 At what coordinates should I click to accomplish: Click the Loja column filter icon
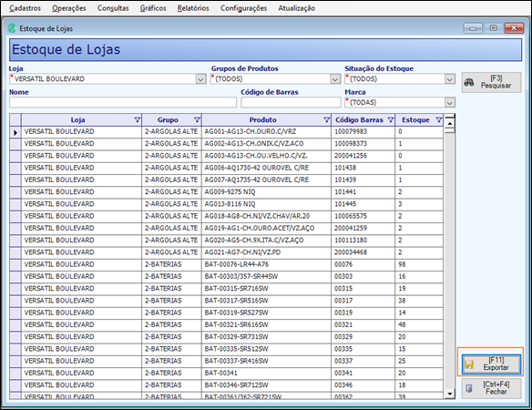(137, 120)
